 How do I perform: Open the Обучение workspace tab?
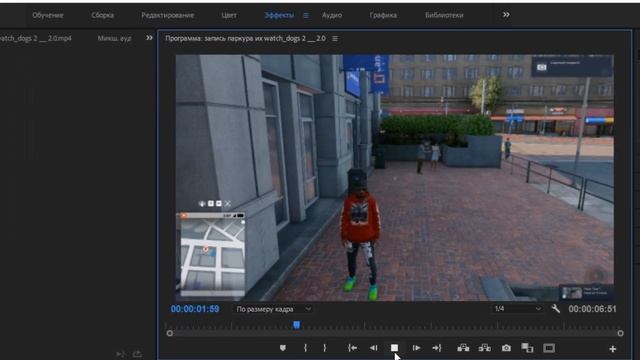coord(48,15)
